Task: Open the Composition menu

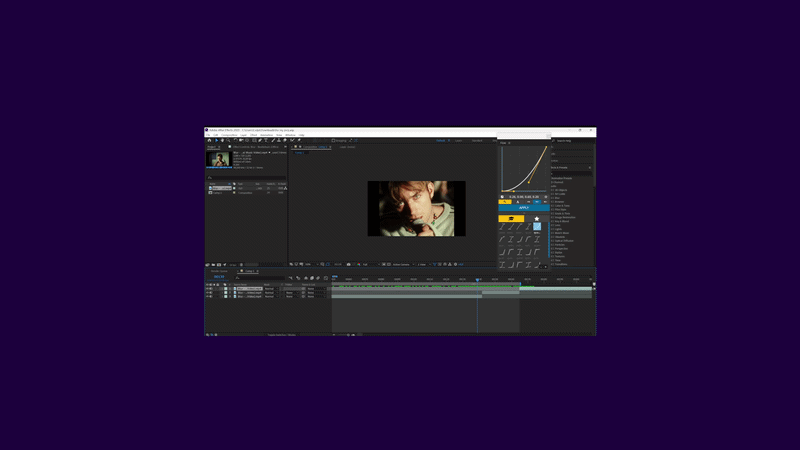Action: pos(229,135)
